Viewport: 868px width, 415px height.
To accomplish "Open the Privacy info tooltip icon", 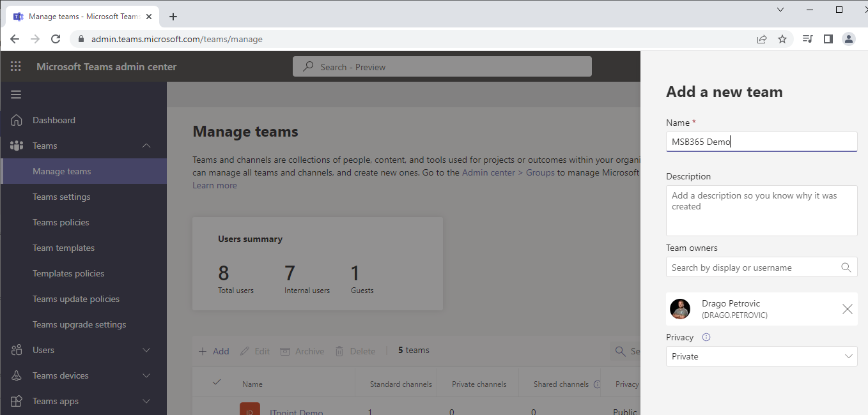I will pos(706,336).
